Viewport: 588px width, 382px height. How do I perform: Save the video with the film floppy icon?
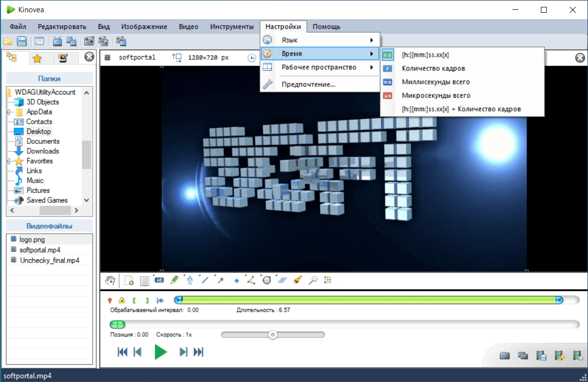coord(541,355)
